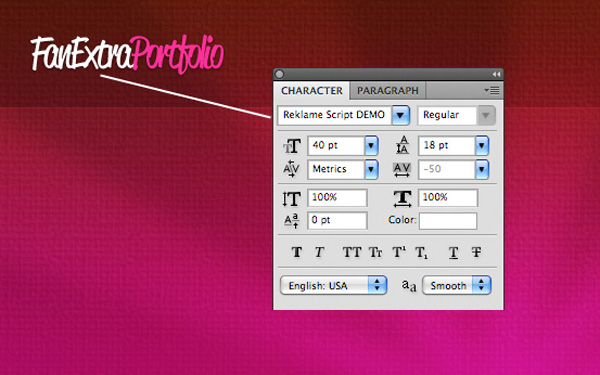Viewport: 600px width, 375px height.
Task: Click the 40 pt font size field
Action: pos(336,146)
